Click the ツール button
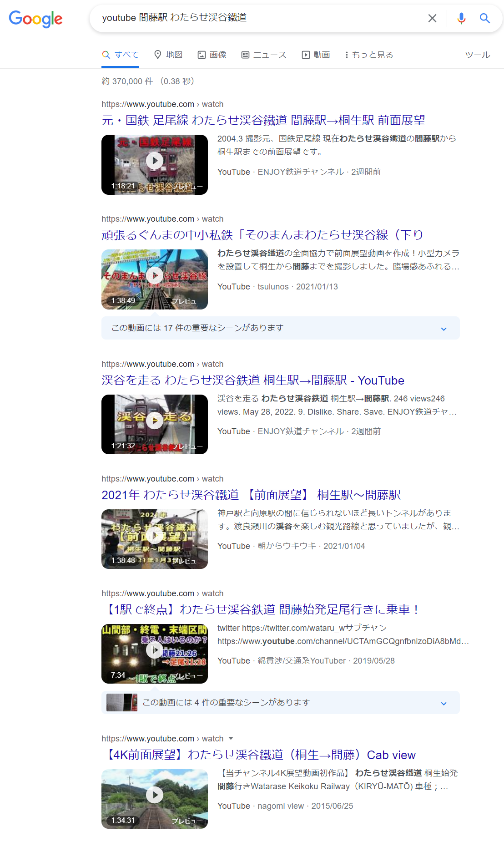 [477, 55]
